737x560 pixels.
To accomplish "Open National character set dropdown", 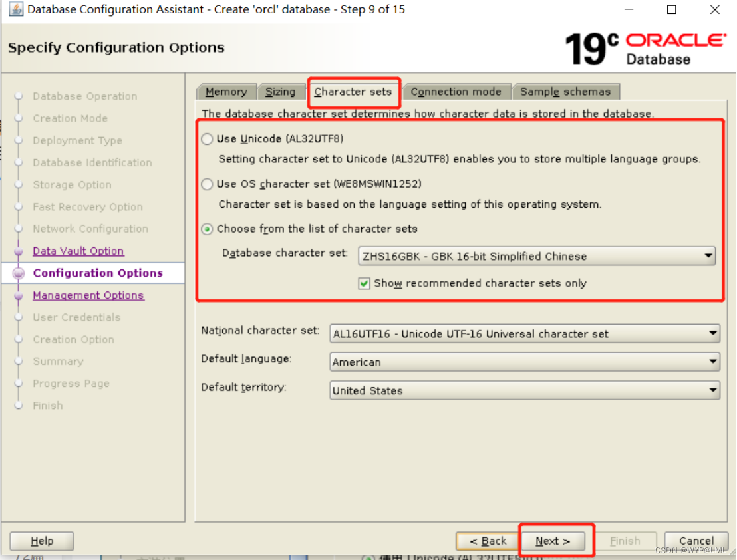I will [525, 334].
